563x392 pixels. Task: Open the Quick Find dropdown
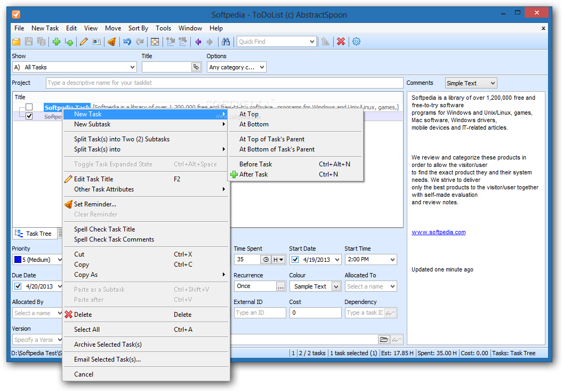click(x=312, y=42)
